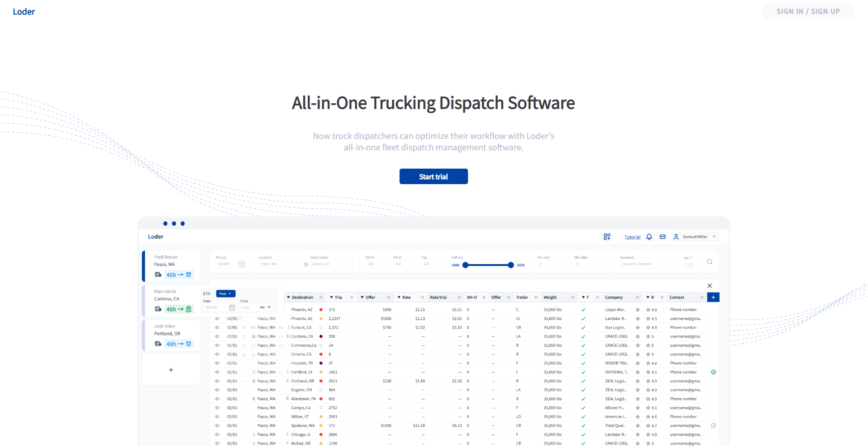Toggle eye visibility for Eugene, OR row
The width and height of the screenshot is (868, 446).
pyautogui.click(x=217, y=390)
